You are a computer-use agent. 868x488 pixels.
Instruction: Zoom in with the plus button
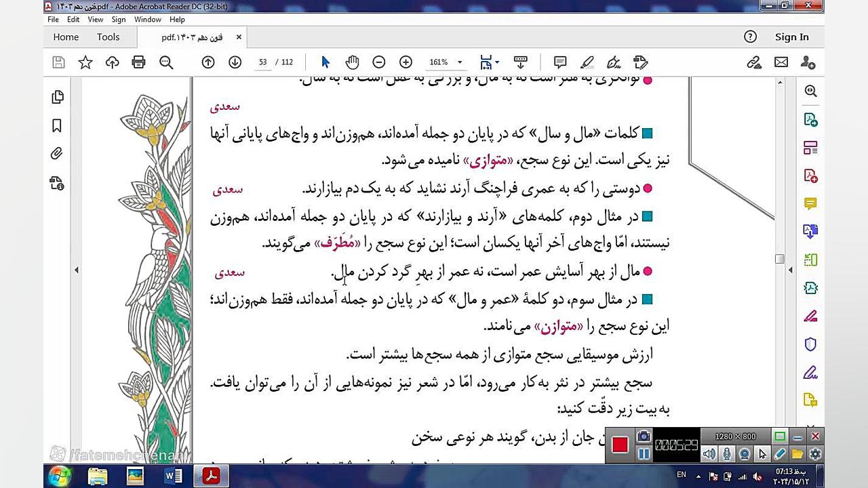pos(406,62)
